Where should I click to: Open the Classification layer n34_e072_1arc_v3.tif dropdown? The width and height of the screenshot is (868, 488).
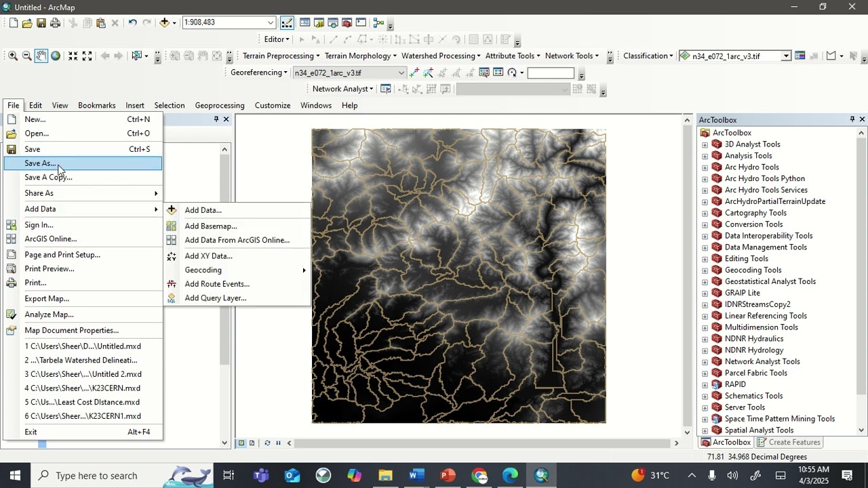click(x=786, y=56)
